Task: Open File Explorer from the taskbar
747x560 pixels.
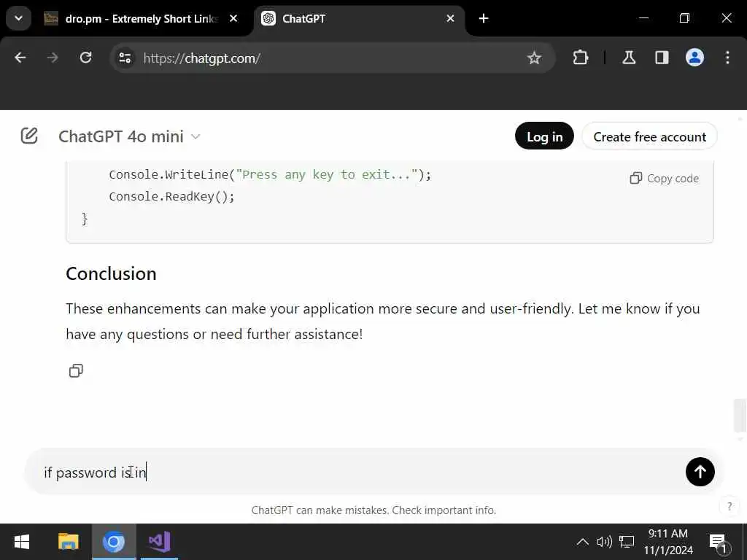Action: (68, 542)
